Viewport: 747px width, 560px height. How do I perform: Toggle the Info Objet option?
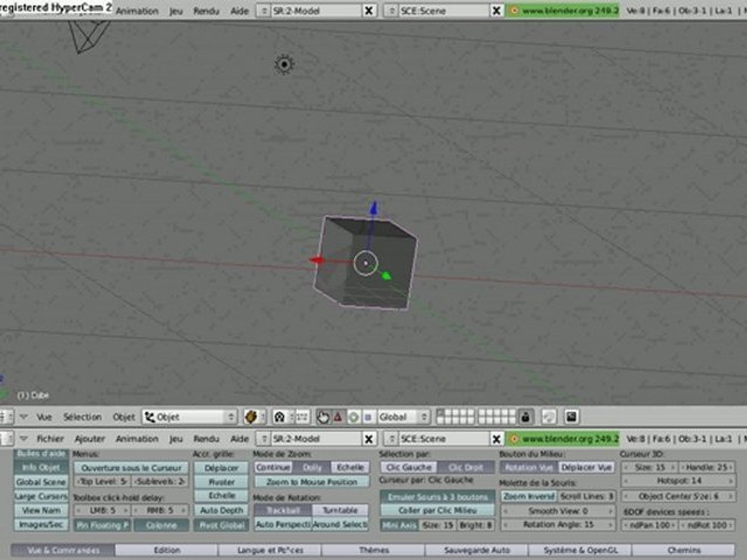point(41,468)
